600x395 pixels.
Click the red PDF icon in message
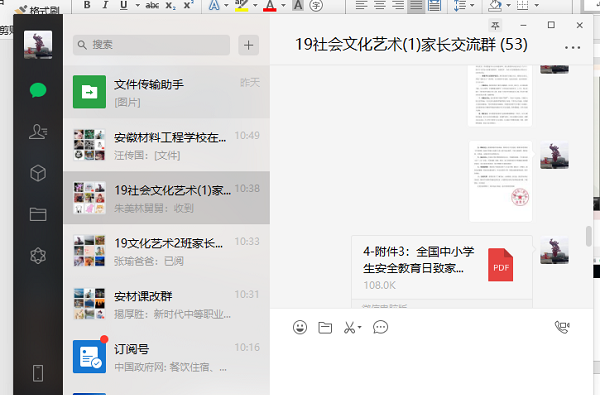click(501, 265)
